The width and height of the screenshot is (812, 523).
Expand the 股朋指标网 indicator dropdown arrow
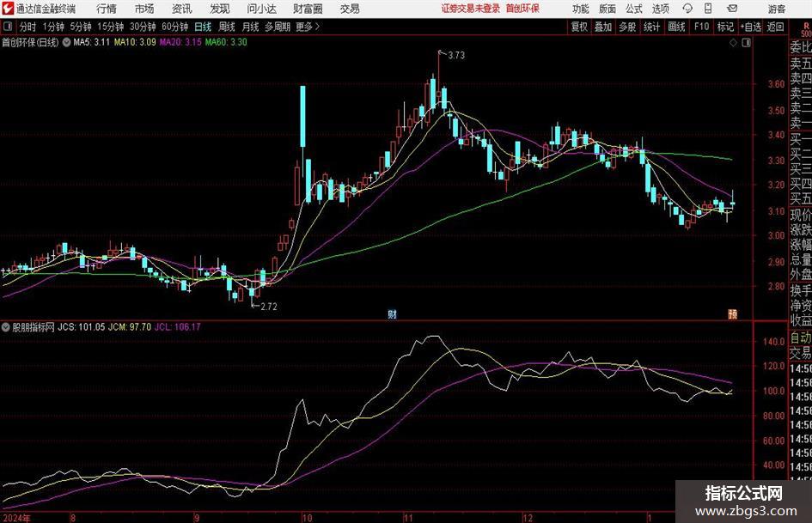[x=6, y=327]
